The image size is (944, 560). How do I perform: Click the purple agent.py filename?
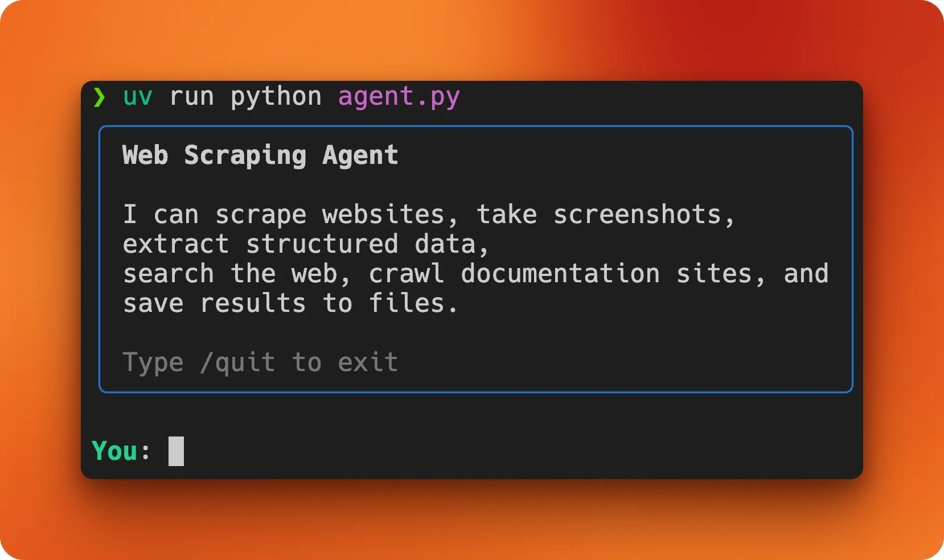[x=399, y=97]
